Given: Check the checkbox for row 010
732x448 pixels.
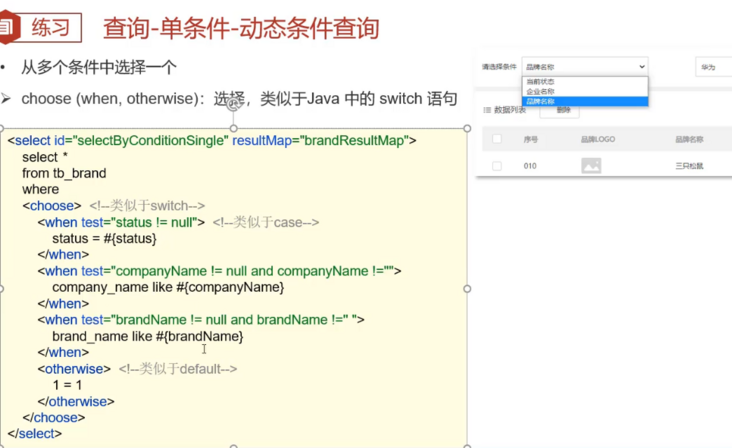Looking at the screenshot, I should (x=497, y=166).
